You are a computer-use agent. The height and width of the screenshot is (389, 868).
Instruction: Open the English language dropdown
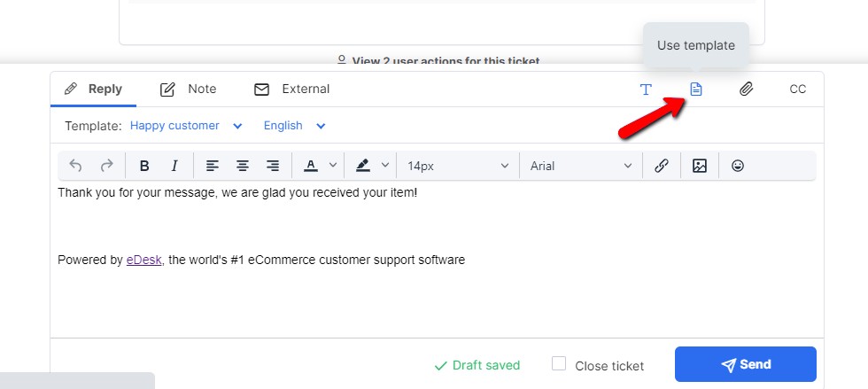coord(294,126)
